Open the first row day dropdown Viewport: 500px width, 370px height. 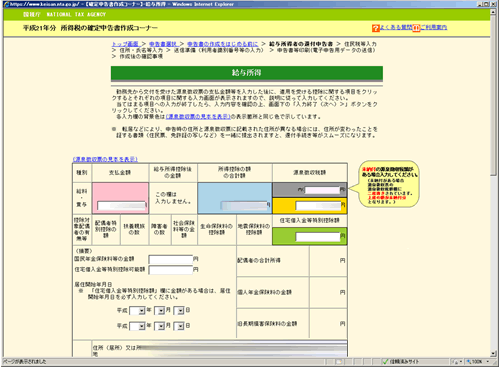click(179, 311)
